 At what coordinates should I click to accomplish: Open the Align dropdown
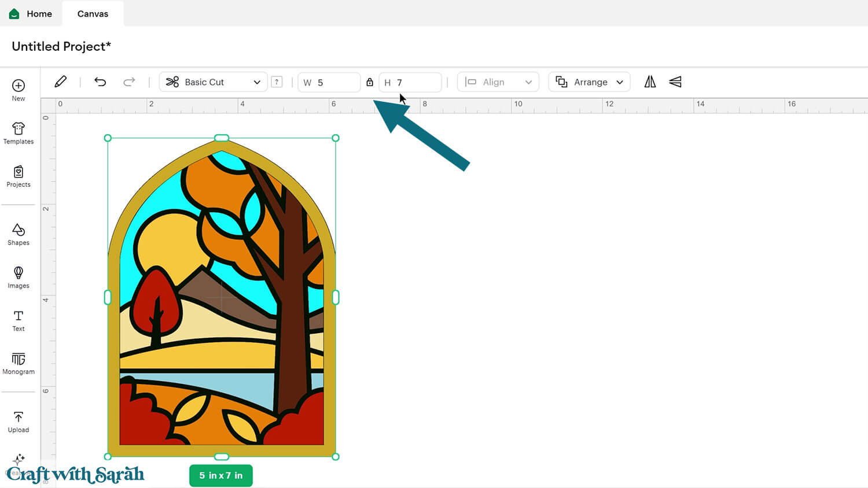click(x=498, y=82)
